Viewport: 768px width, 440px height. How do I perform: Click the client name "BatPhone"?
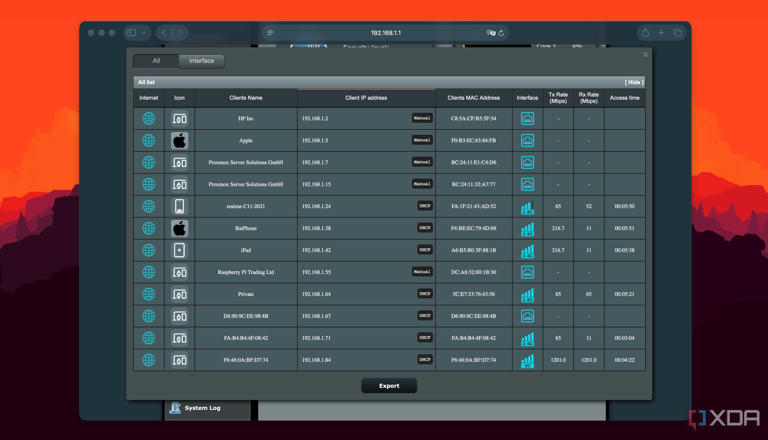pos(246,228)
